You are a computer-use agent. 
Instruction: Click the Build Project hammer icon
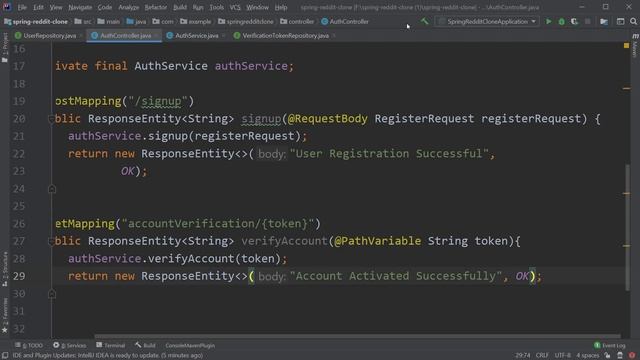[424, 21]
